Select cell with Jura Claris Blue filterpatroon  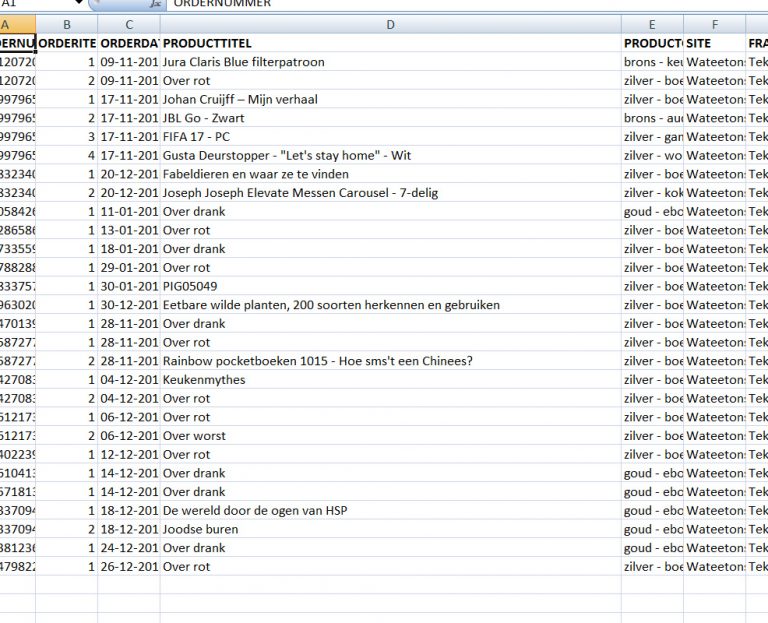(x=390, y=62)
